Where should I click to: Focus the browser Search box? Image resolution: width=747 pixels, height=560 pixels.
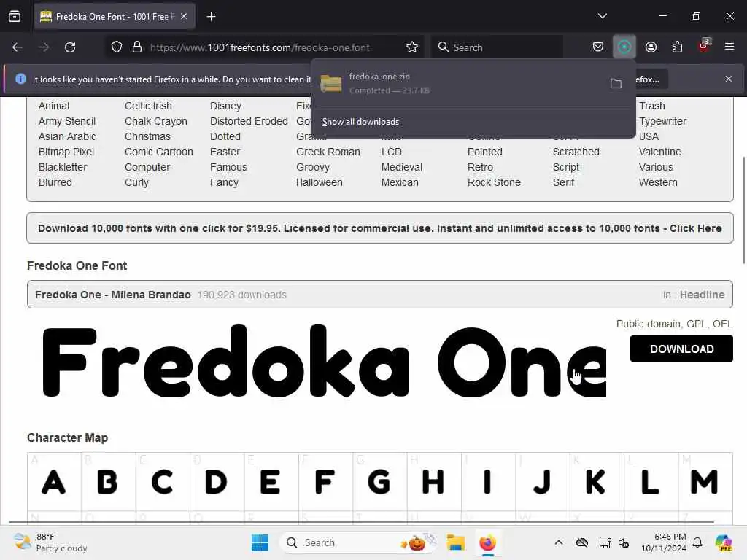point(497,47)
